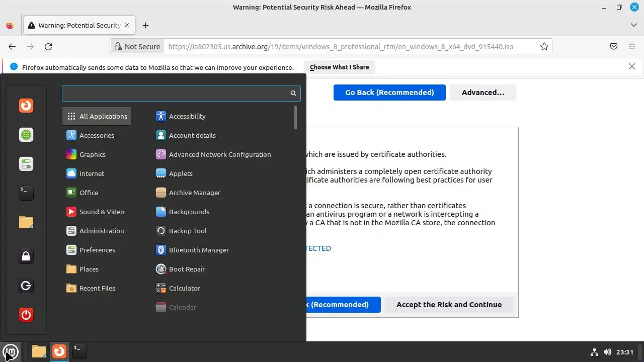This screenshot has width=644, height=362.
Task: Open Files from the taskbar
Action: tap(39, 351)
